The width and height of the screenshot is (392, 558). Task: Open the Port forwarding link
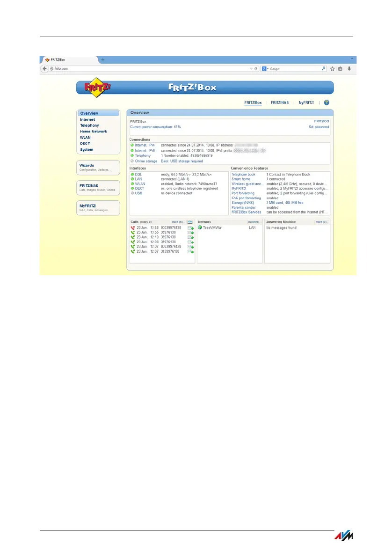(x=243, y=193)
